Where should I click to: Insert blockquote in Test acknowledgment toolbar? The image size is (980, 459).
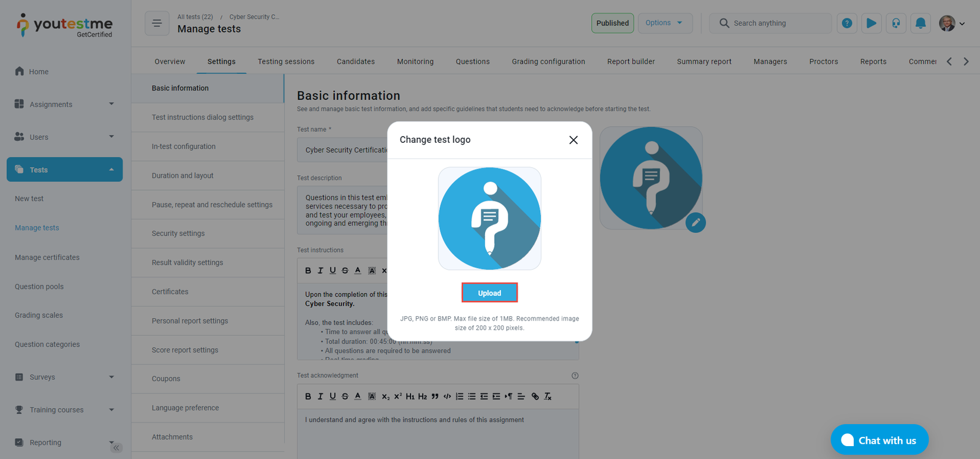pos(435,396)
